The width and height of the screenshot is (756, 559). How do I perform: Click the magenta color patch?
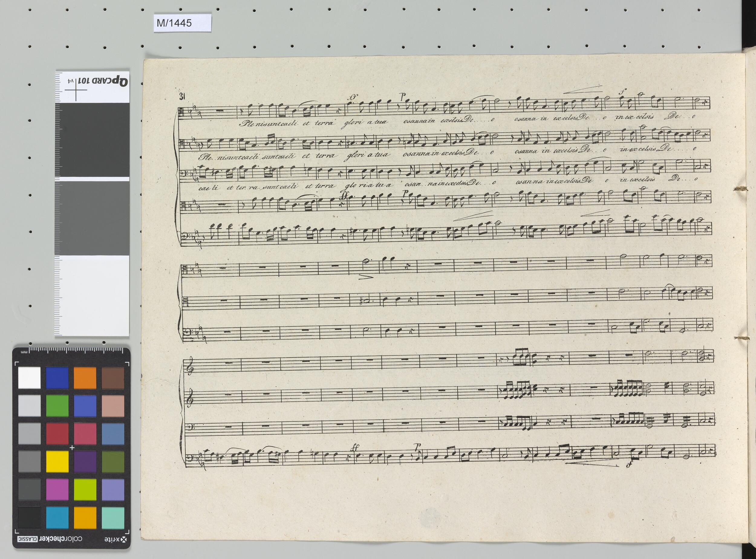(x=57, y=489)
